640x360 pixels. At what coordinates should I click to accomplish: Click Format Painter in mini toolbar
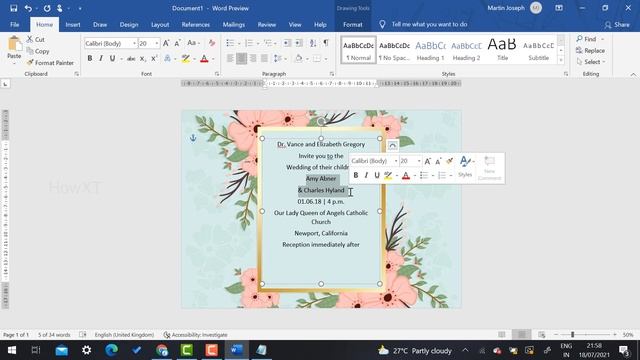449,161
